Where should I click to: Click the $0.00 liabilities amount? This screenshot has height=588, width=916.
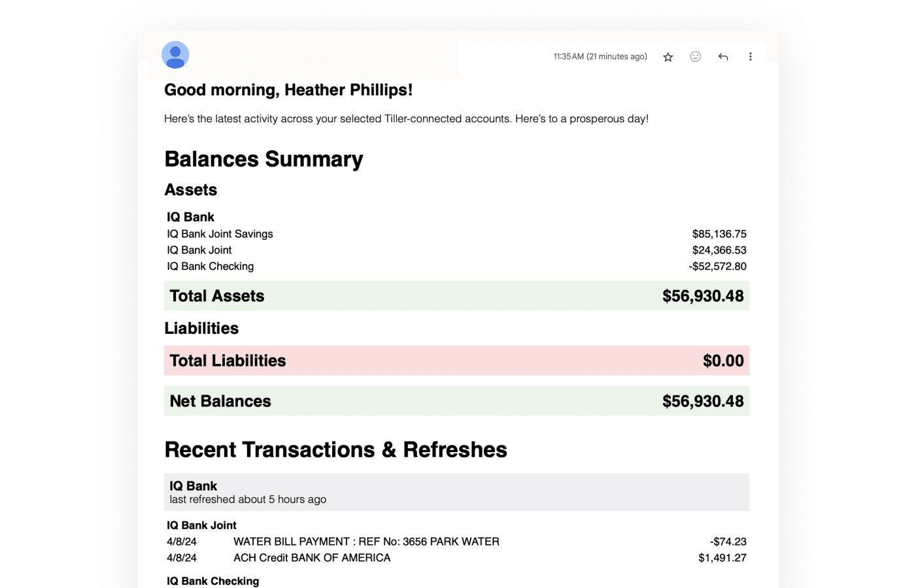723,361
